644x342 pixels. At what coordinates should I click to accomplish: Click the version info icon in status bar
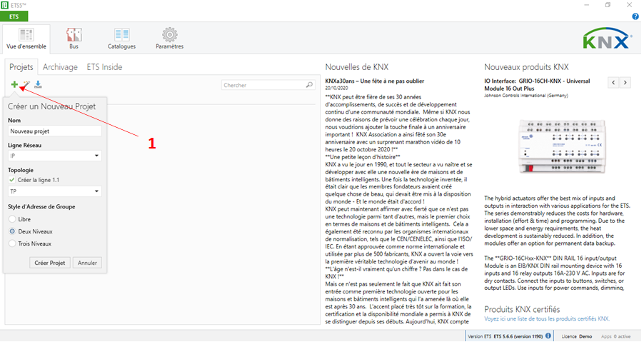[548, 336]
